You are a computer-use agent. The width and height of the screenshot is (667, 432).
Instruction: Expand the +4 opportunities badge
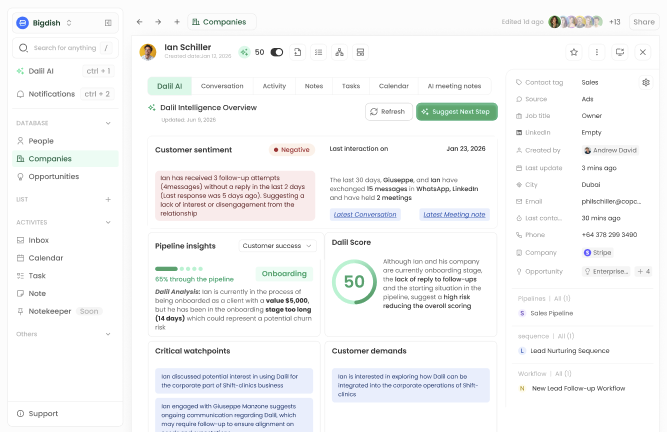click(x=643, y=271)
